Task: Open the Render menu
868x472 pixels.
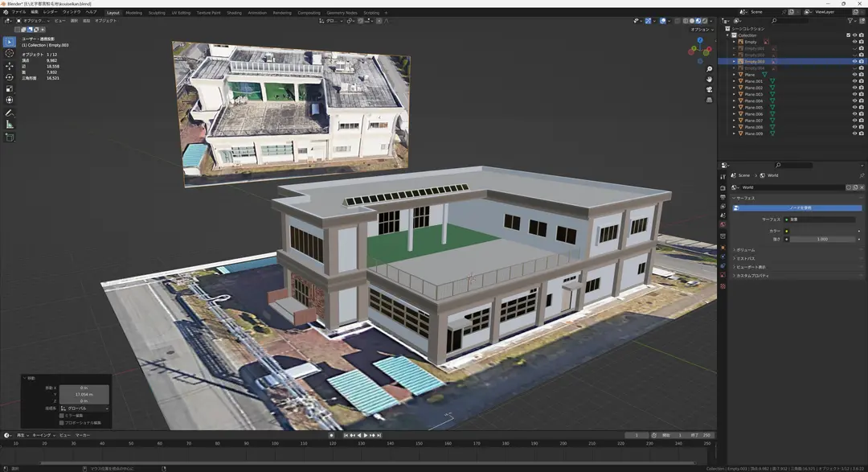Action: pyautogui.click(x=50, y=11)
